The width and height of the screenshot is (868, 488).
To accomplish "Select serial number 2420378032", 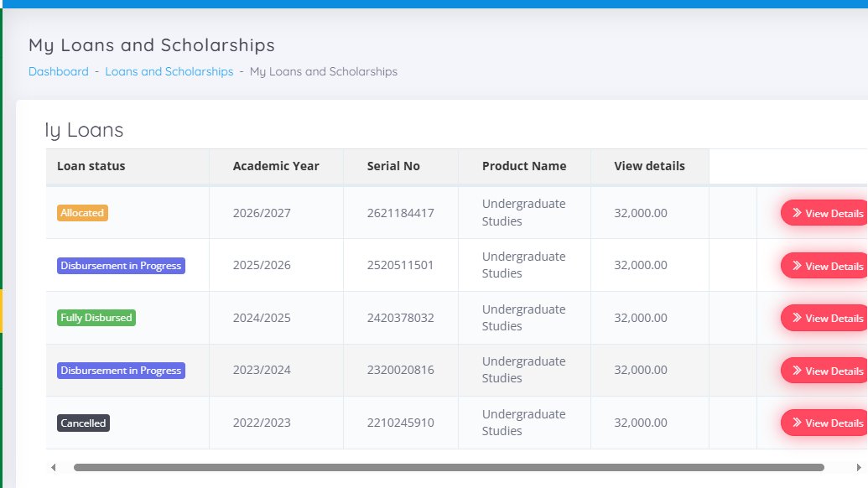I will [x=400, y=318].
